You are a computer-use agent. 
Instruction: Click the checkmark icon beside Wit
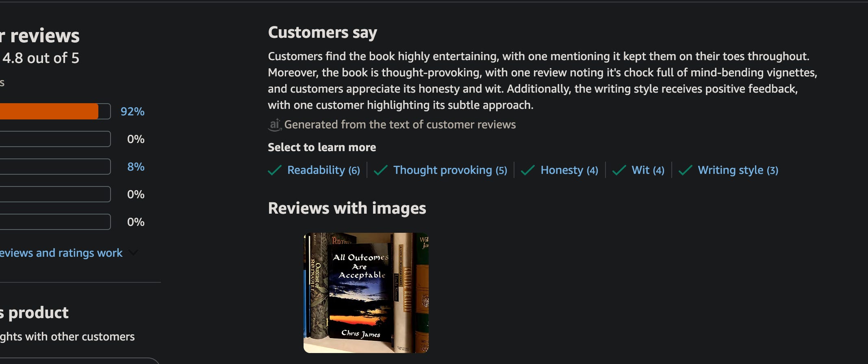(619, 170)
